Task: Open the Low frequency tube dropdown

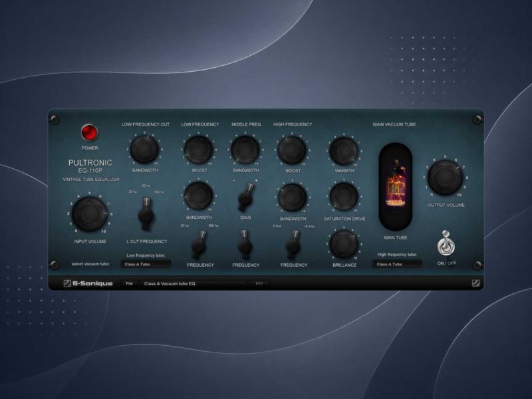Action: point(146,264)
